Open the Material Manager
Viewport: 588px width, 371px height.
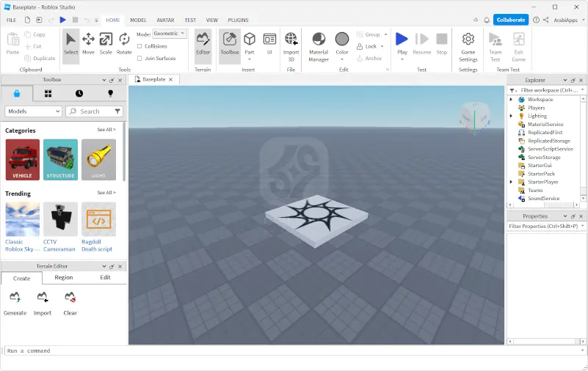(x=319, y=46)
